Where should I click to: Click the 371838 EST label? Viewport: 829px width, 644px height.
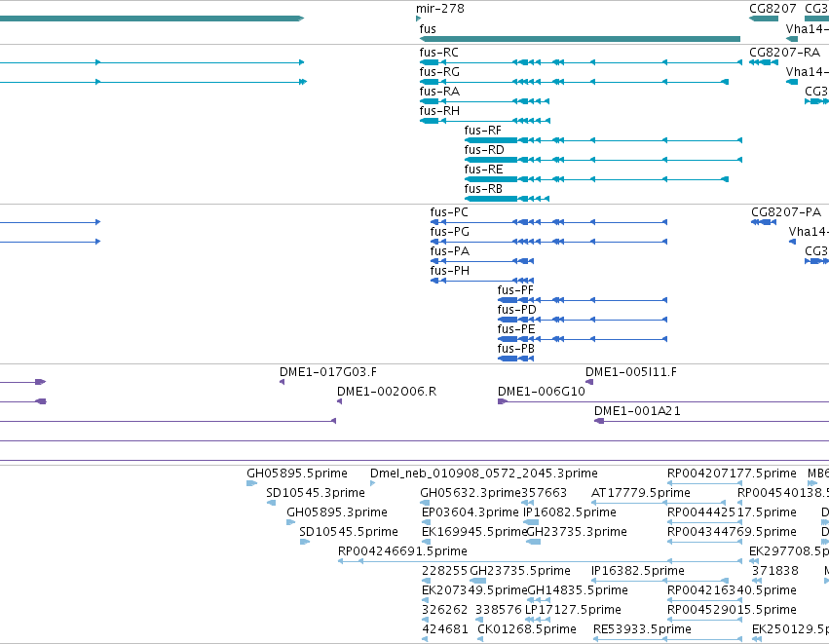[x=775, y=571]
